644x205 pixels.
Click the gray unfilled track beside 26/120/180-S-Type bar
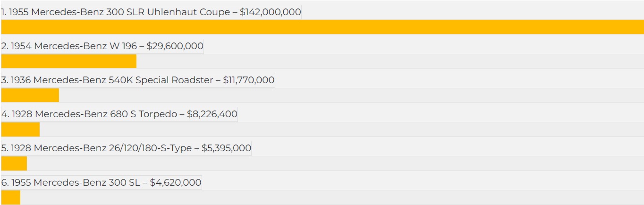click(335, 163)
